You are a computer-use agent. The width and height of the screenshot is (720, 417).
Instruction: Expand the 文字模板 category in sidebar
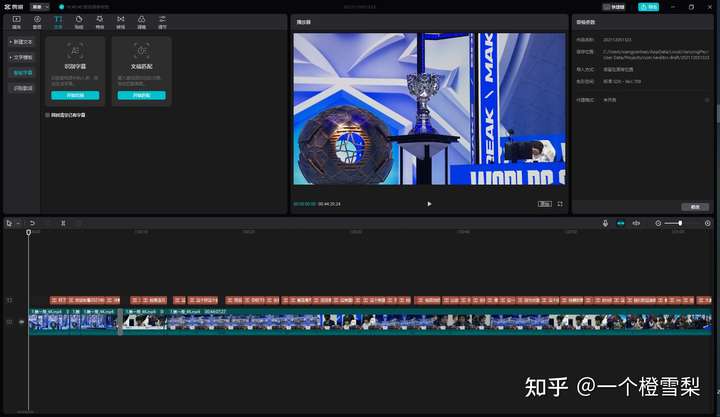click(21, 57)
